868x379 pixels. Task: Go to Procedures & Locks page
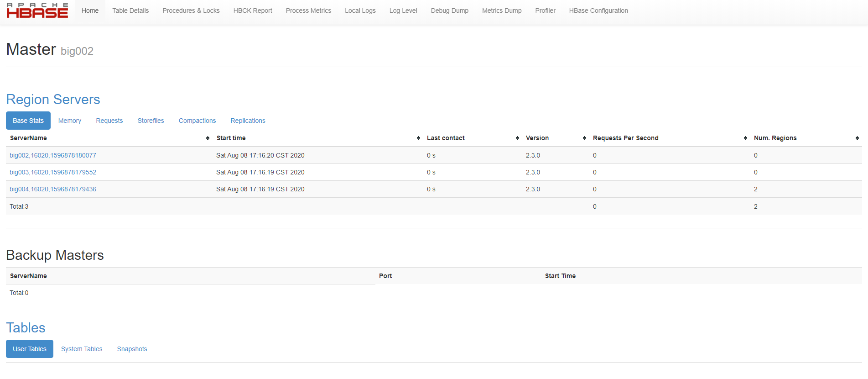click(x=191, y=11)
